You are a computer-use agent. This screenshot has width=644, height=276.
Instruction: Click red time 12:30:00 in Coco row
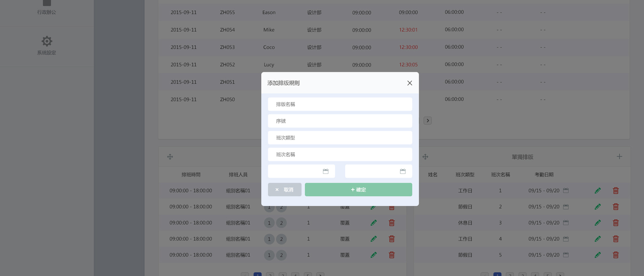point(409,47)
